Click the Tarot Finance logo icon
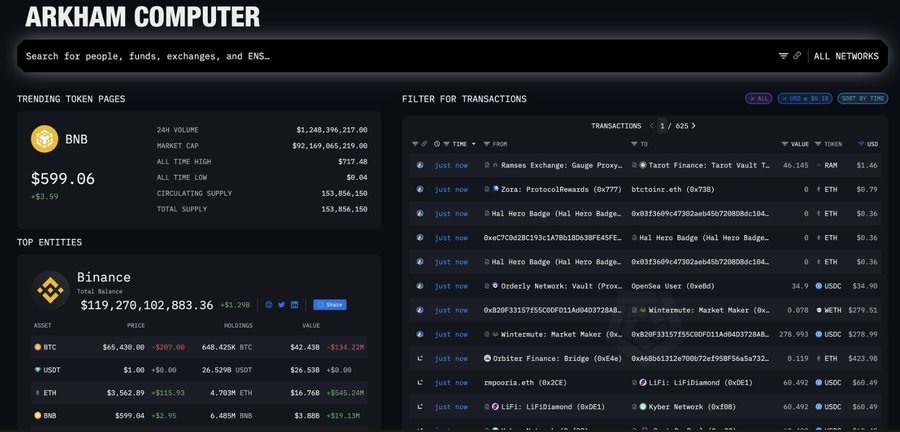Screen dimensions: 900x432 click(643, 165)
